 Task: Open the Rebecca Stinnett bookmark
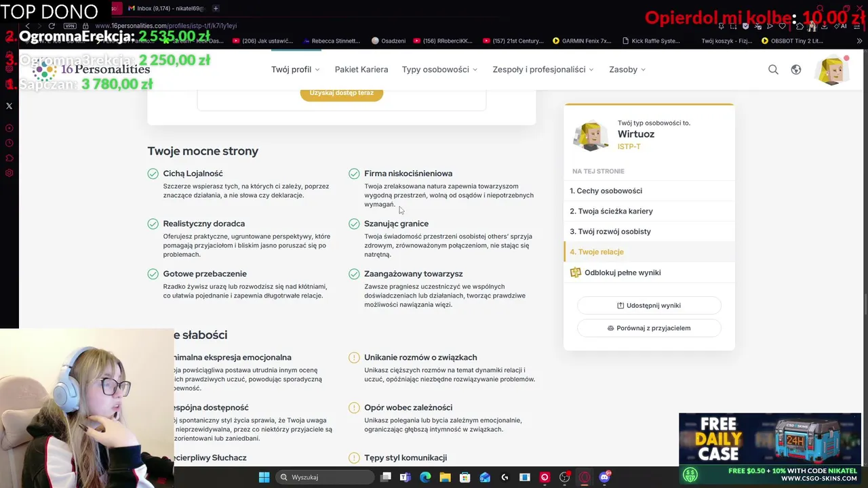(332, 41)
